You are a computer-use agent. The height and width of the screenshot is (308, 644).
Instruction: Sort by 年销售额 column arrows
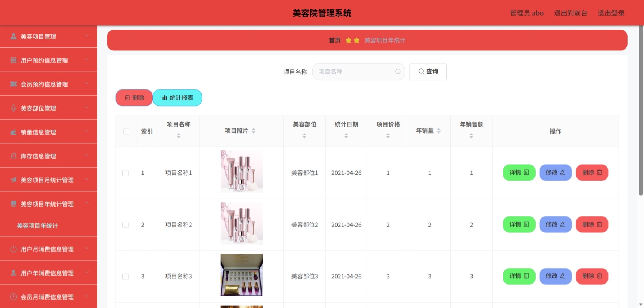(x=471, y=136)
